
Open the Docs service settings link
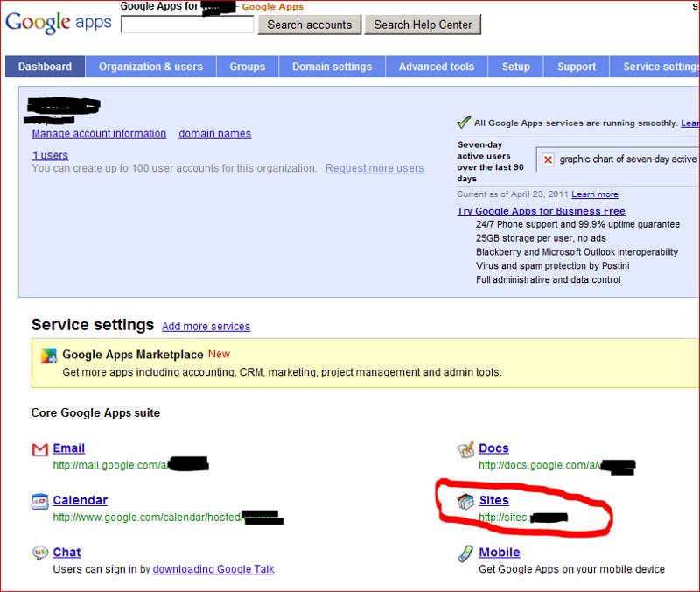pos(493,448)
